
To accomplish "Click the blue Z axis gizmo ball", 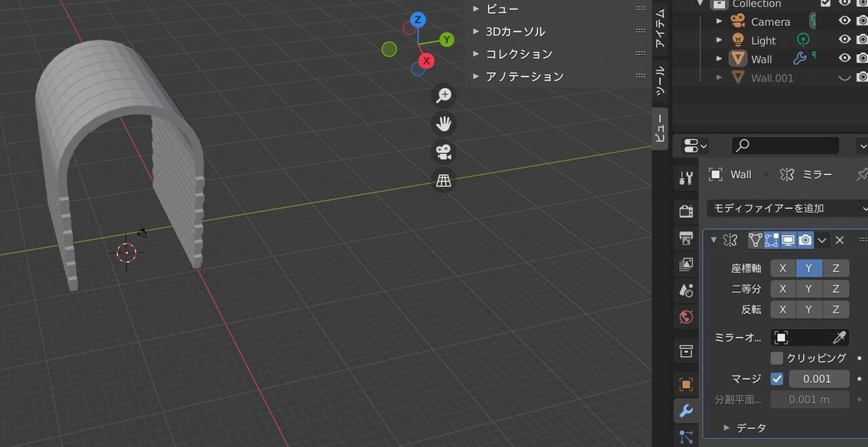I will tap(417, 20).
